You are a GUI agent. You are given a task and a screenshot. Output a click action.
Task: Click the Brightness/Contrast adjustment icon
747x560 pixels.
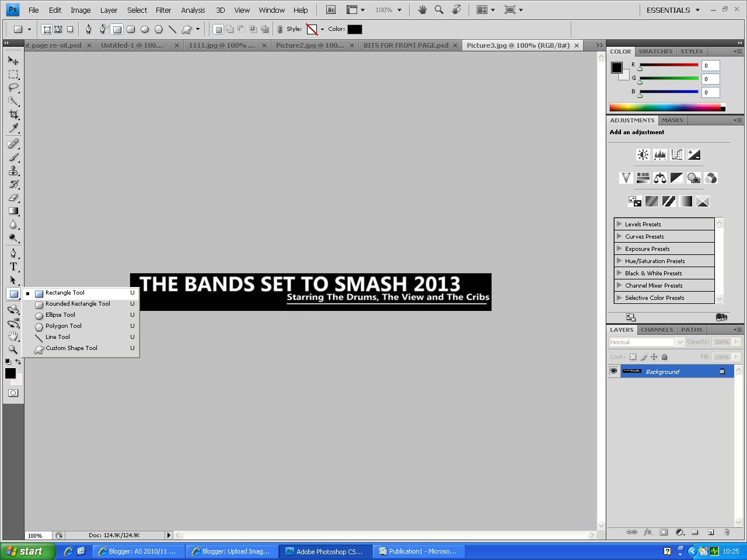point(643,155)
